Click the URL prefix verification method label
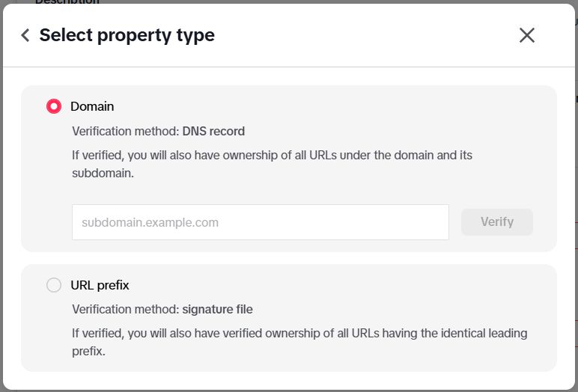 tap(126, 309)
